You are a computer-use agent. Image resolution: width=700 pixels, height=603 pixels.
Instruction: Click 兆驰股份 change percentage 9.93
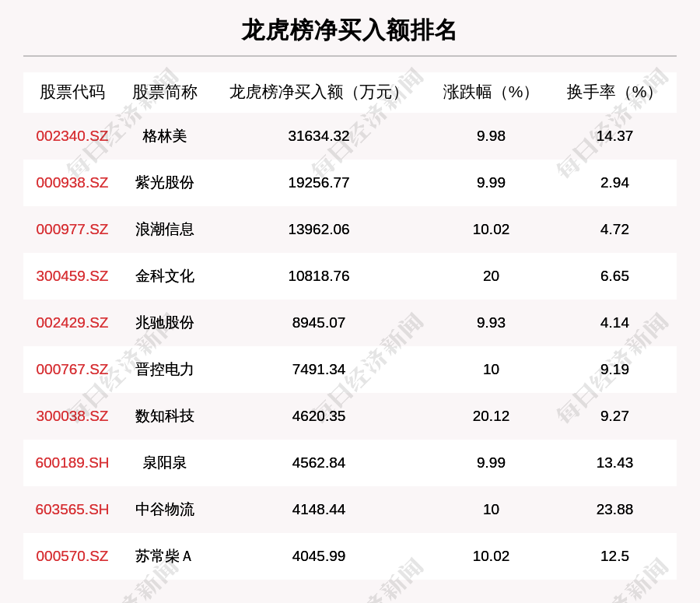[491, 322]
